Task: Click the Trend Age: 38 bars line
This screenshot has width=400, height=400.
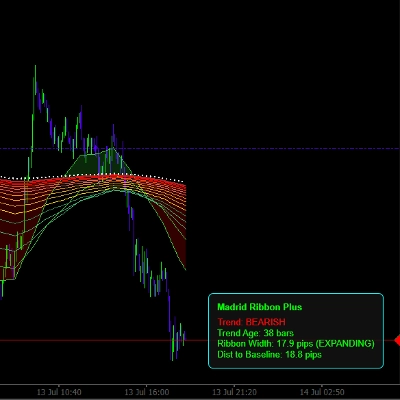Action: (255, 333)
